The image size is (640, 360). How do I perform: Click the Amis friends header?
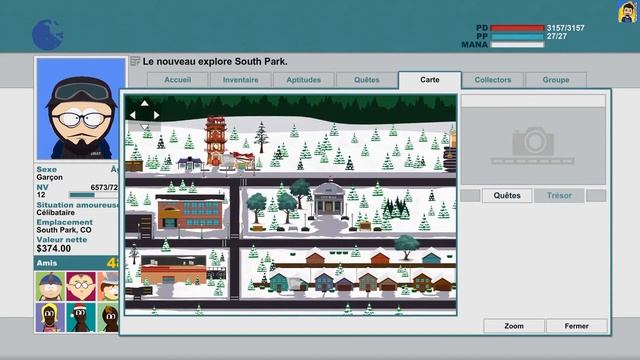[x=76, y=263]
